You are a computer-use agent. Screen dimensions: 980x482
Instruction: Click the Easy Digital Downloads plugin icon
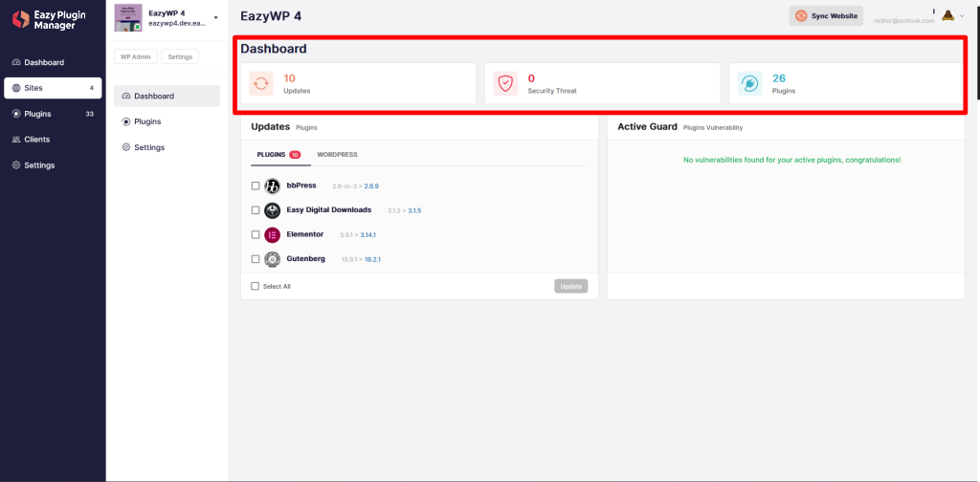point(272,210)
